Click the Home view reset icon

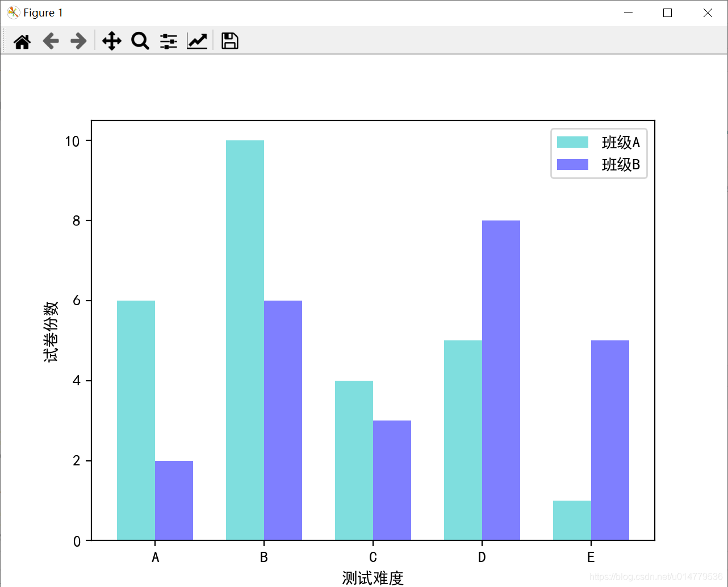click(22, 40)
